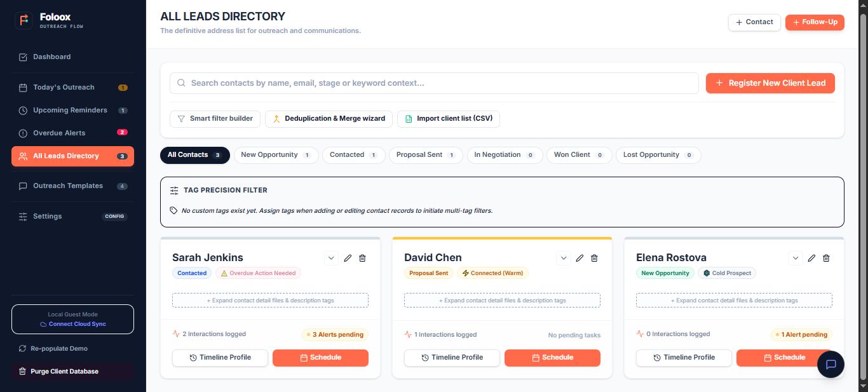Open Timeline Profile for David Chen
Viewport: 868px width, 392px height.
452,358
